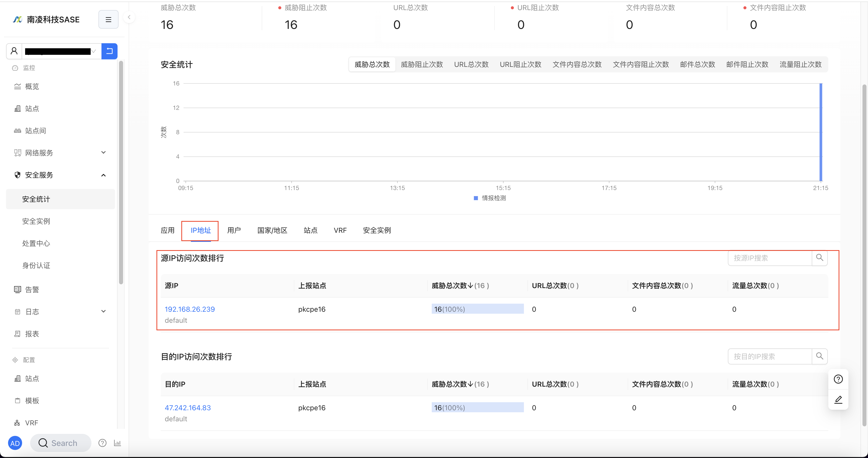This screenshot has width=868, height=458.
Task: Switch to the VRF ranking tab
Action: pyautogui.click(x=340, y=230)
